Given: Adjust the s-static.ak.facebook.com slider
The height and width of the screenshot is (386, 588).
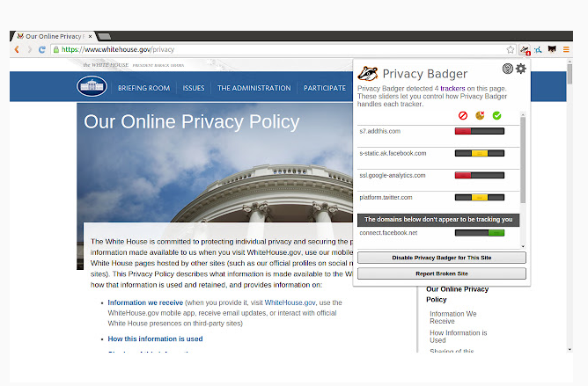Looking at the screenshot, I should [479, 153].
